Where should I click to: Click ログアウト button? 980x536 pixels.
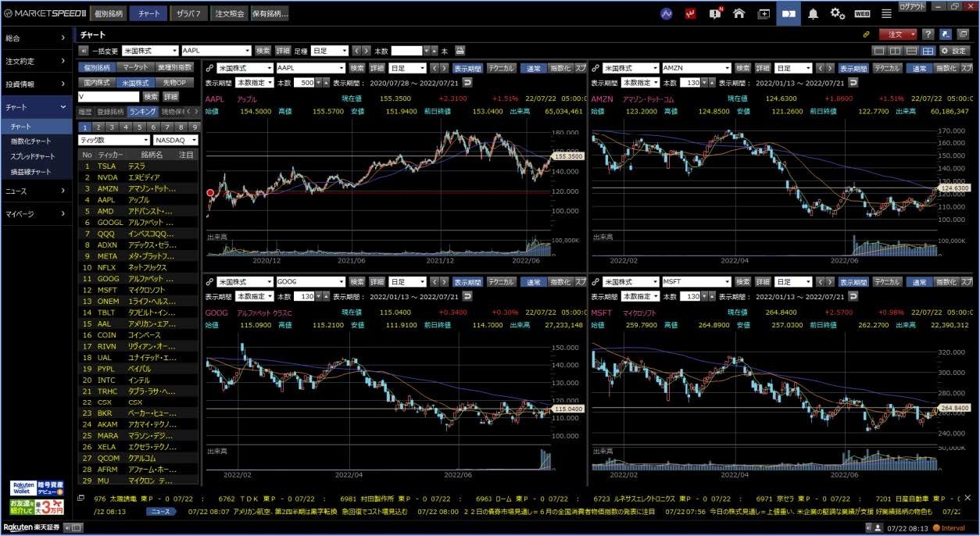tap(911, 5)
